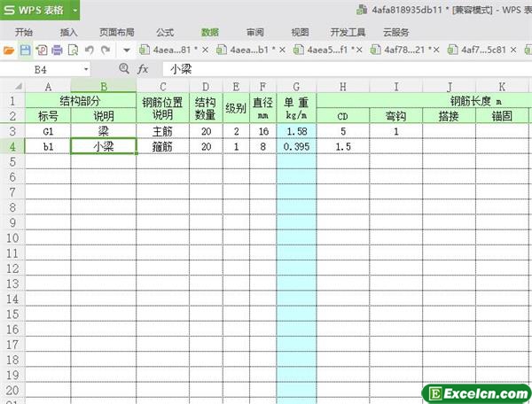Open the name box dropdown arrow
Screen dimensions: 532x404
pos(86,69)
